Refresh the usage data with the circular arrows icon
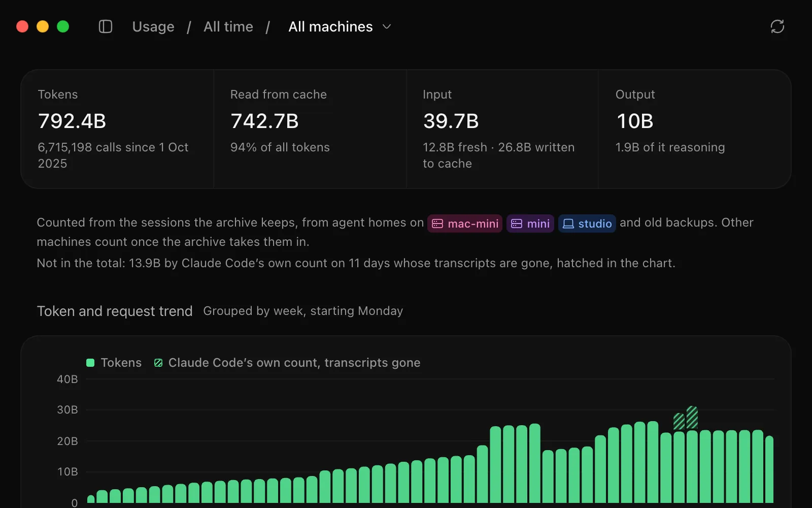The width and height of the screenshot is (812, 508). 777,26
